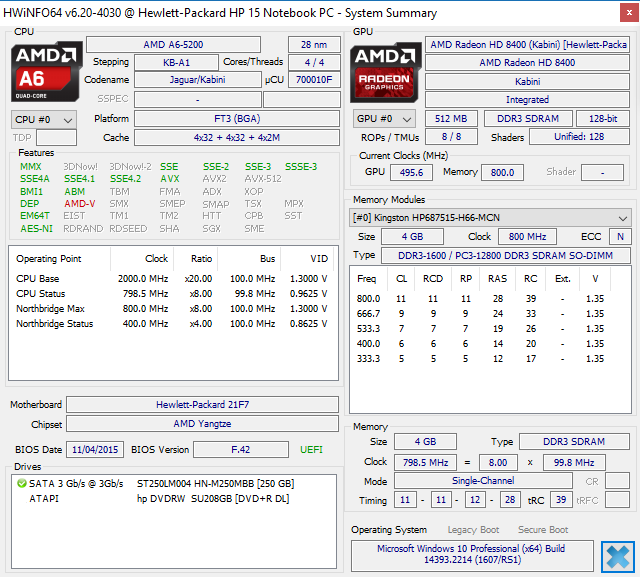
Task: Click the empty tRFC field
Action: point(618,500)
